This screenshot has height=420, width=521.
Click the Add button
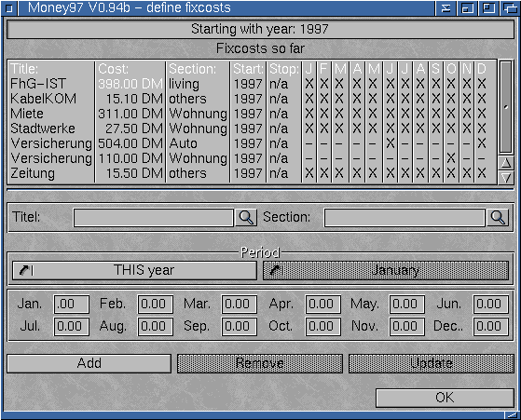(89, 363)
